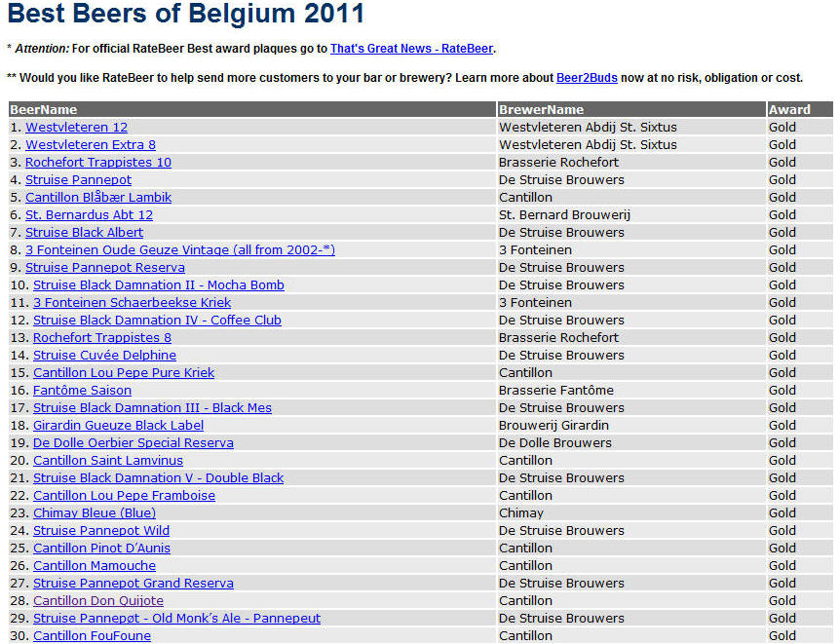Select Chimay Bleue (Blue) link
This screenshot has width=839, height=644.
pyautogui.click(x=94, y=513)
